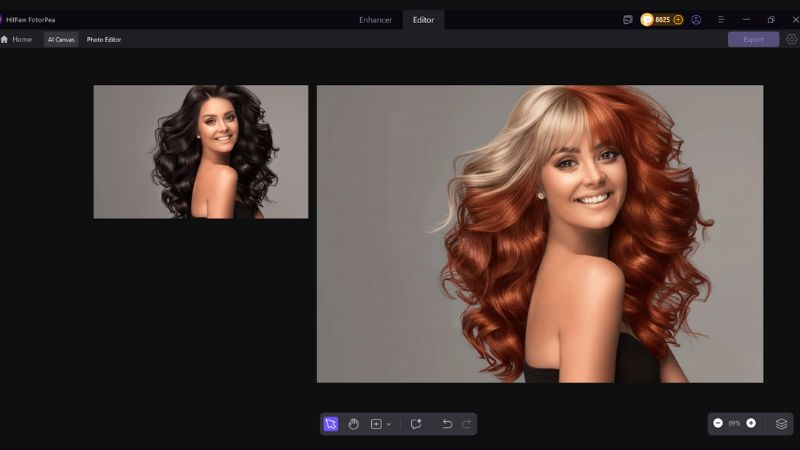The height and width of the screenshot is (450, 800).
Task: Click the Export button
Action: click(x=753, y=40)
